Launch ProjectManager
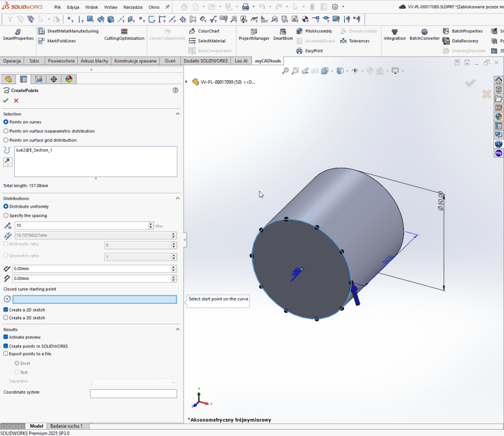The height and width of the screenshot is (436, 504). click(x=254, y=35)
